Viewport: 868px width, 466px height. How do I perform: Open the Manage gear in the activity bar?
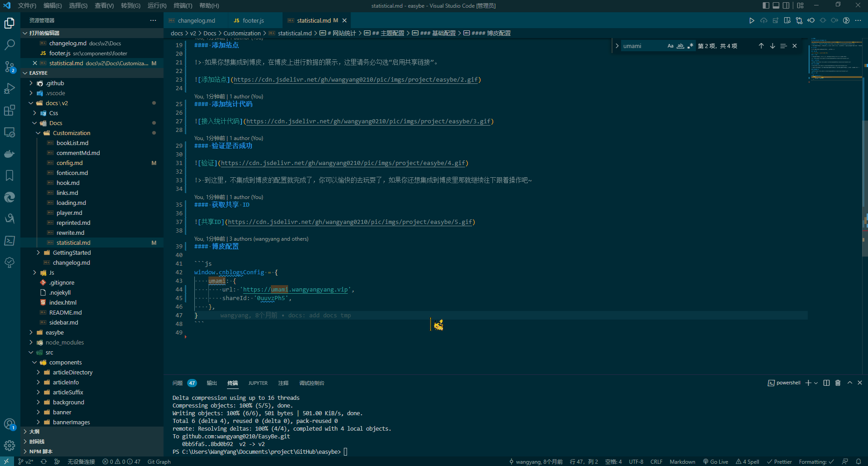[x=10, y=446]
